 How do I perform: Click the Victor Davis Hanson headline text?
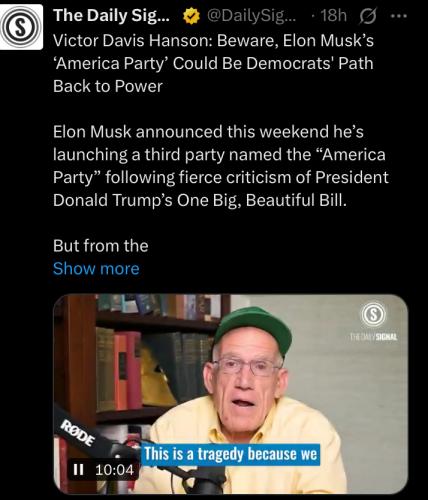click(x=213, y=63)
